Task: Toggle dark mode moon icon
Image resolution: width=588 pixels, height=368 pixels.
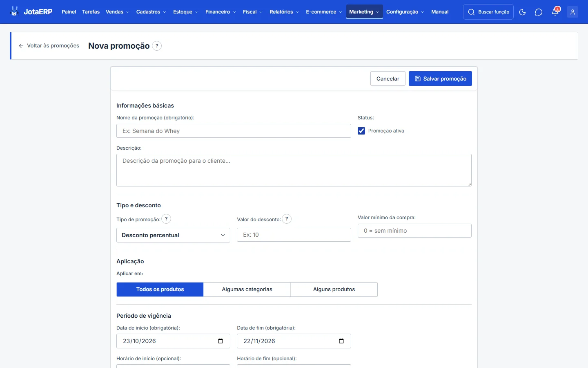Action: pyautogui.click(x=522, y=12)
